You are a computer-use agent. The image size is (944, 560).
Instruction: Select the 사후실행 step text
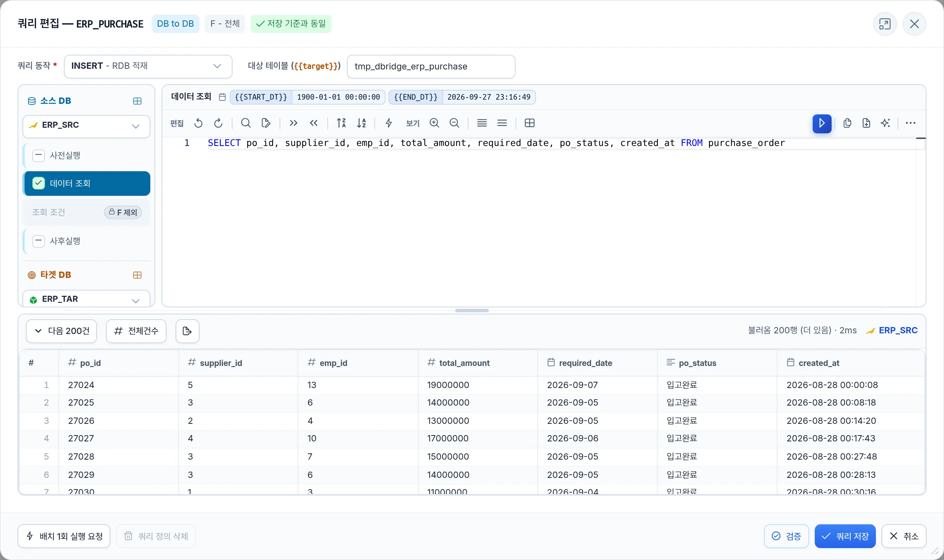pyautogui.click(x=65, y=241)
